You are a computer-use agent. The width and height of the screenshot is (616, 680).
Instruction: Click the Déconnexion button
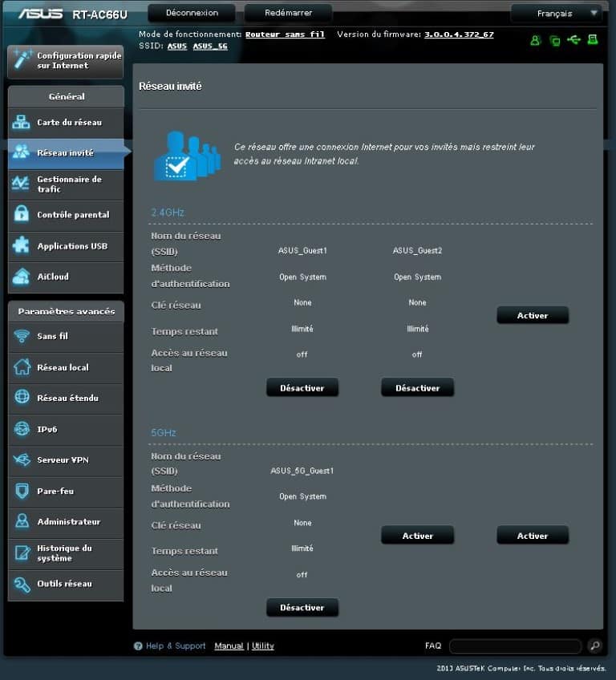pyautogui.click(x=192, y=13)
